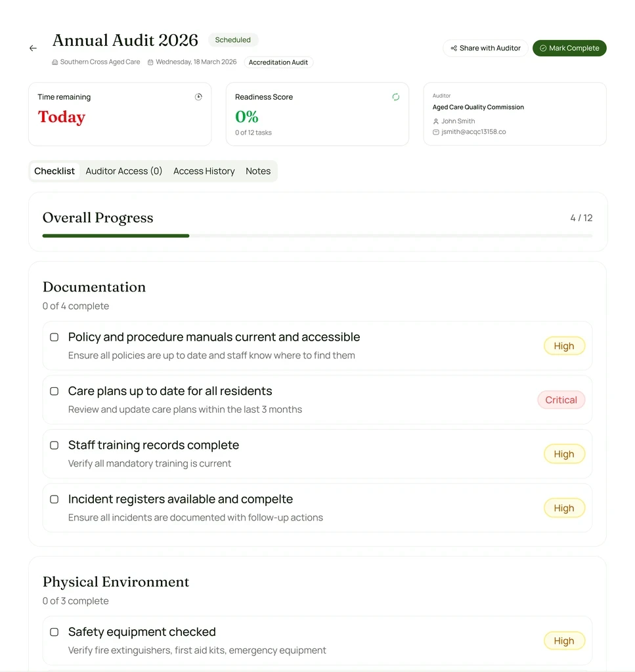
Task: Click the High priority badge on Policy manuals
Action: (564, 346)
